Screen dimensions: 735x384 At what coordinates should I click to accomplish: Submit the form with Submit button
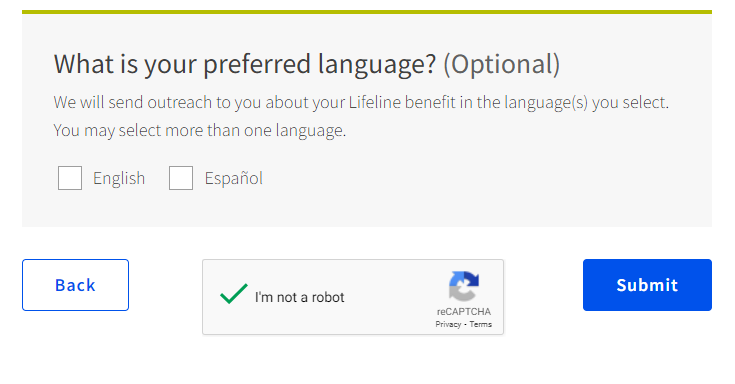[647, 285]
